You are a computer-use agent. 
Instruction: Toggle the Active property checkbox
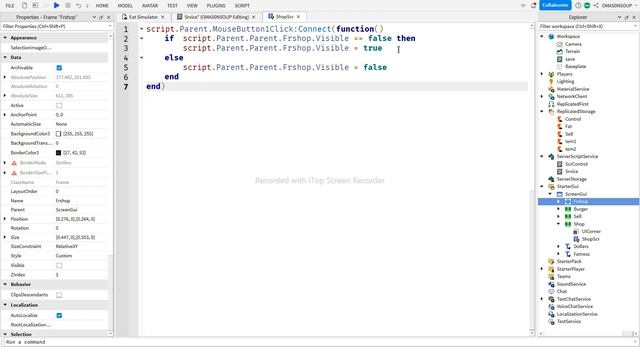tap(59, 105)
